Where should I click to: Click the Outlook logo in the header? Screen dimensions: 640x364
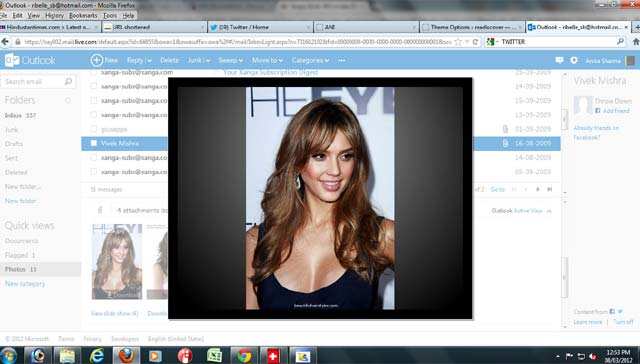(30, 60)
